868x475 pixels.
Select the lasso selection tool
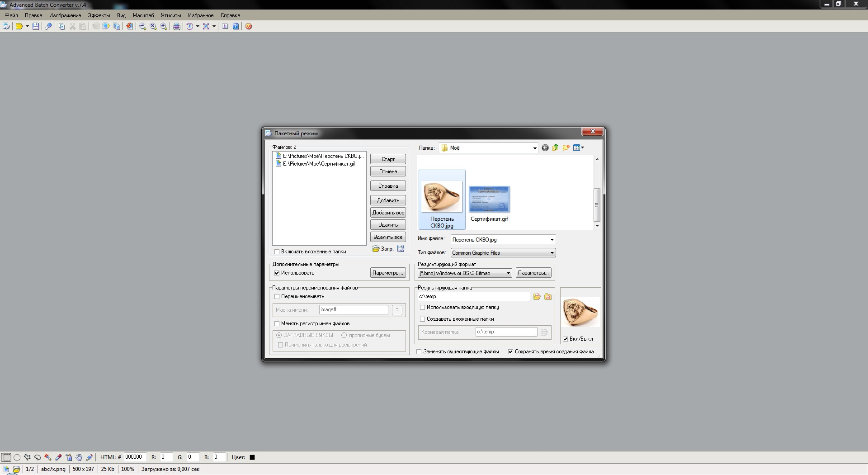click(x=38, y=457)
